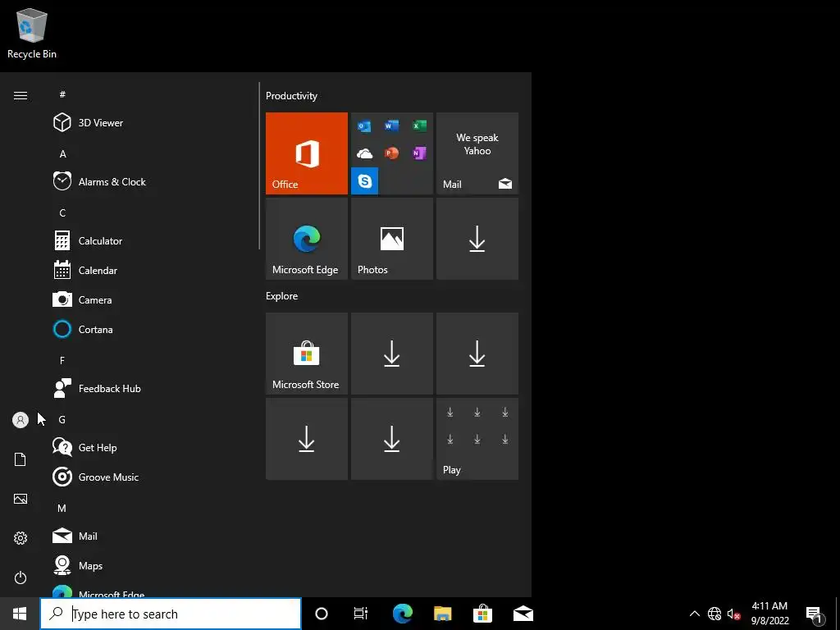Image resolution: width=840 pixels, height=630 pixels.
Task: Open Microsoft Store from the taskbar
Action: tap(482, 614)
